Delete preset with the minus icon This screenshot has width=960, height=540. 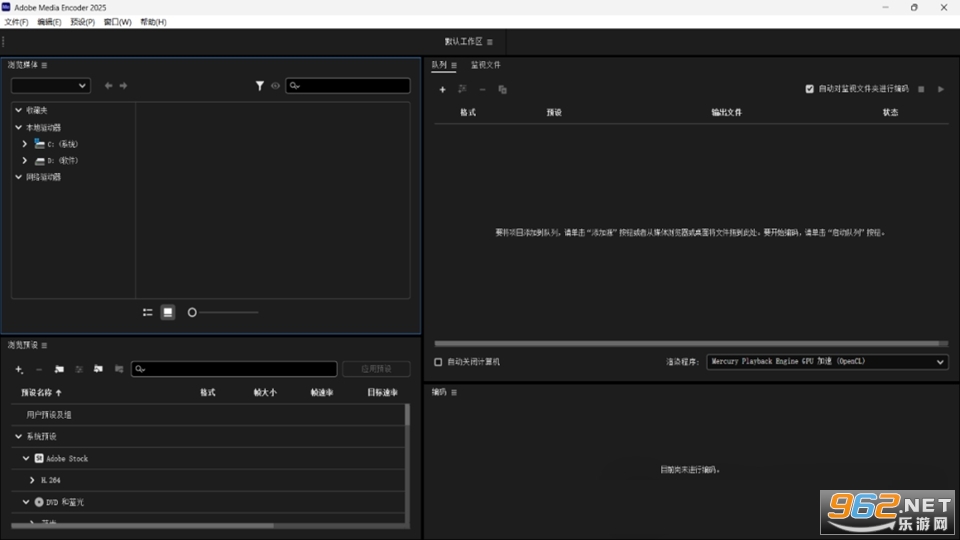point(39,369)
